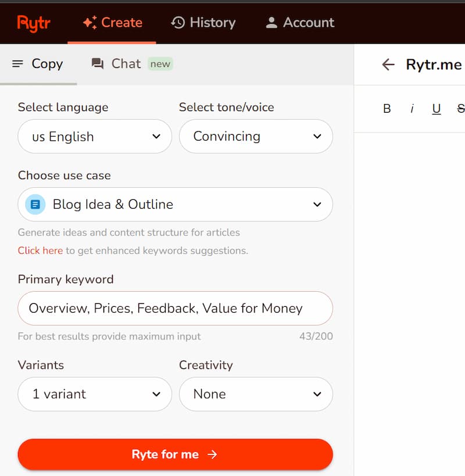
Task: Toggle underline formatting
Action: 437,109
